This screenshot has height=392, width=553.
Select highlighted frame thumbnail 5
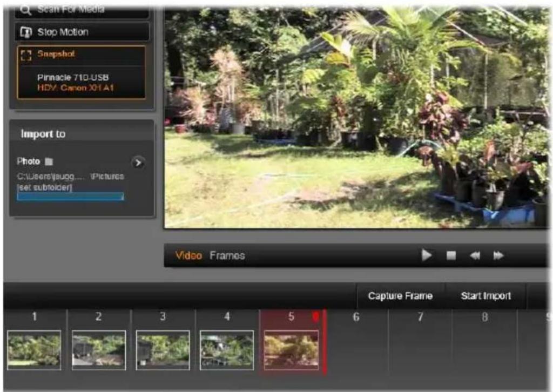[x=291, y=350]
